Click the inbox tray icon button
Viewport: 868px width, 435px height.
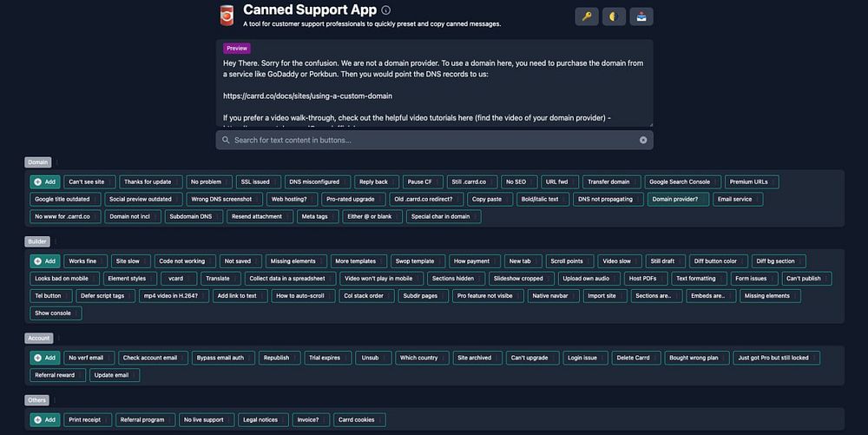[x=641, y=16]
